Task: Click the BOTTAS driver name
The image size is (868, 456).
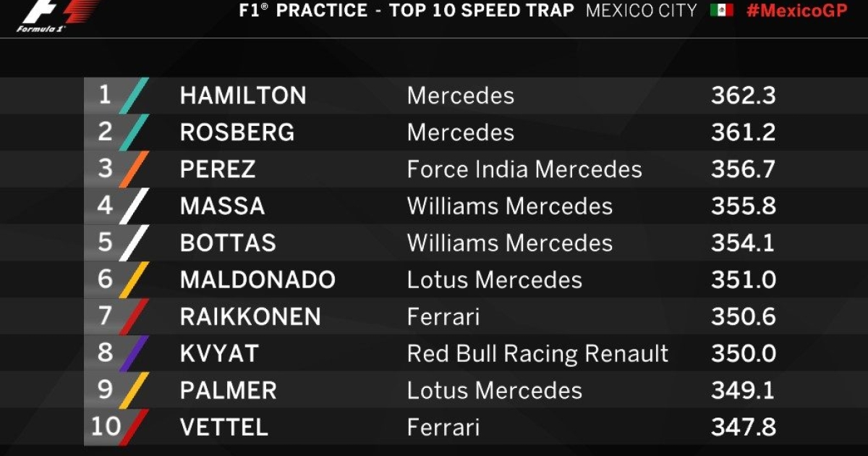Action: [228, 243]
